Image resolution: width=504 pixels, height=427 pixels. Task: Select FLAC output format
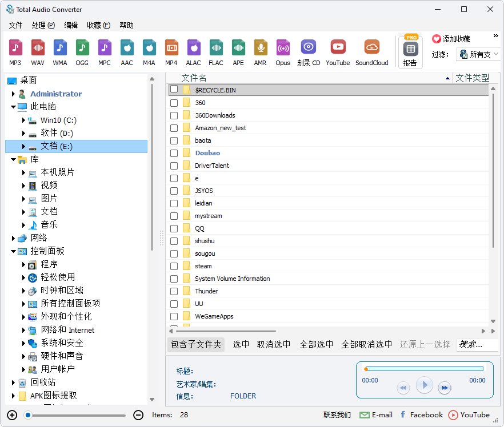point(216,53)
